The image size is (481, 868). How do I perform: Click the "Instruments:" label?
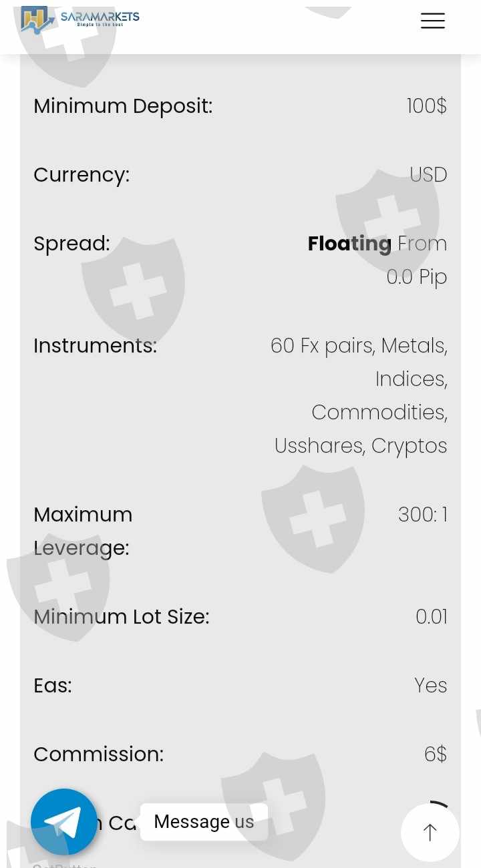pos(95,346)
